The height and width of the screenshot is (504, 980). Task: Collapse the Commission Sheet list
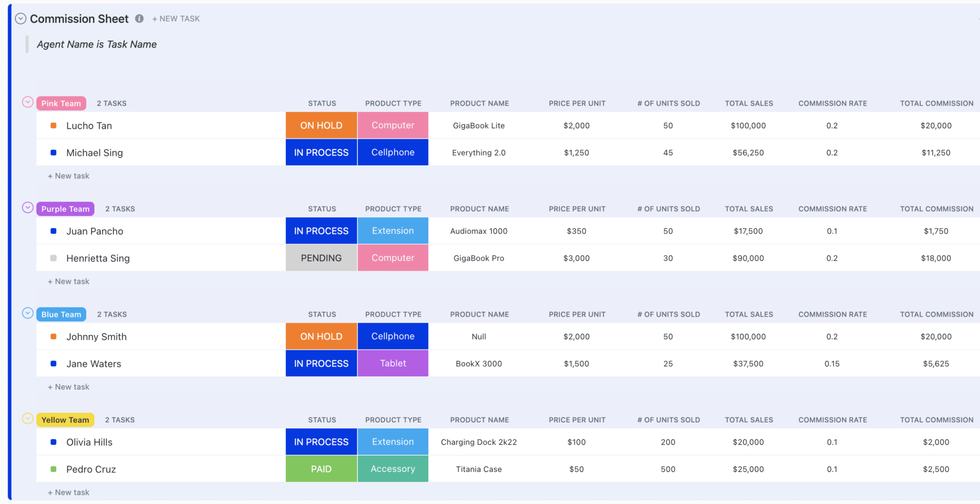pyautogui.click(x=20, y=19)
